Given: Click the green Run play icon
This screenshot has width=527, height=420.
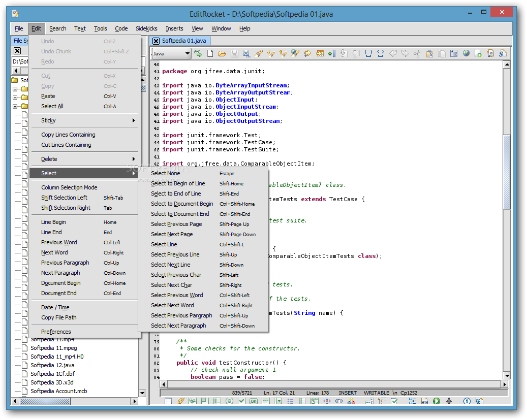Looking at the screenshot, I should (x=436, y=401).
